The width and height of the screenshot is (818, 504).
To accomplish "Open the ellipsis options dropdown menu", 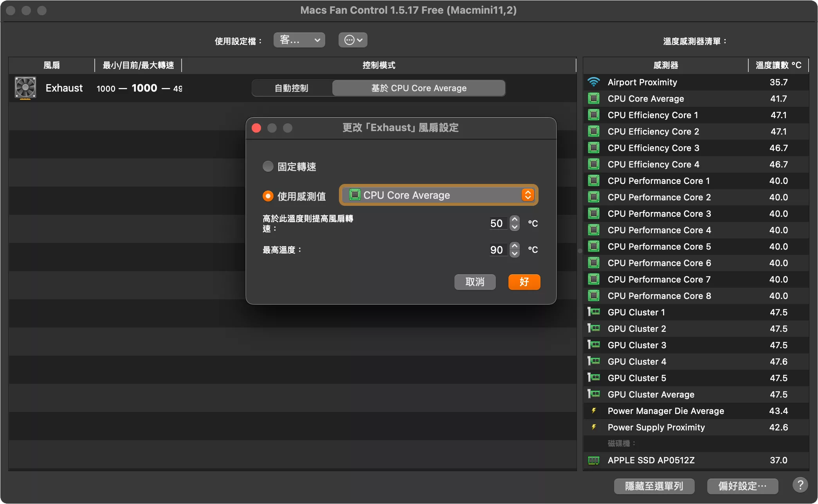I will click(x=353, y=40).
